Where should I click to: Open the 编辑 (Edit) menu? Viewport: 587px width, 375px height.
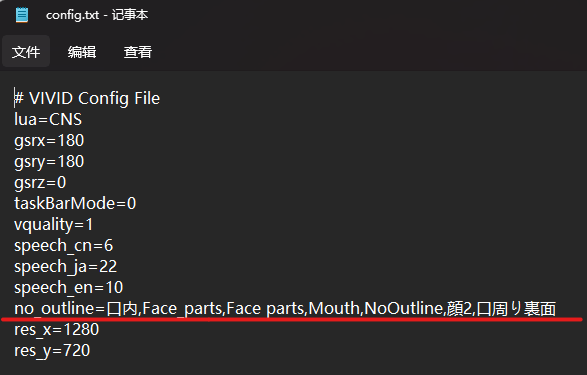82,52
